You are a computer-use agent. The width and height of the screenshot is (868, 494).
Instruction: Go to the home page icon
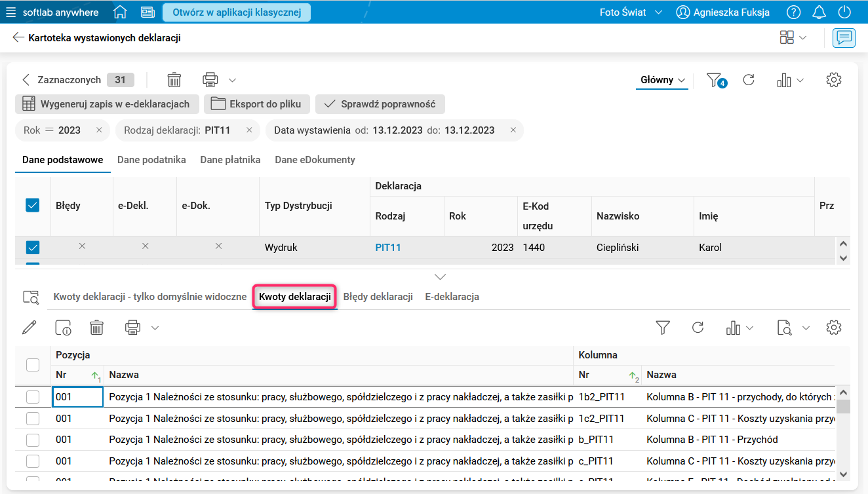[x=120, y=12]
